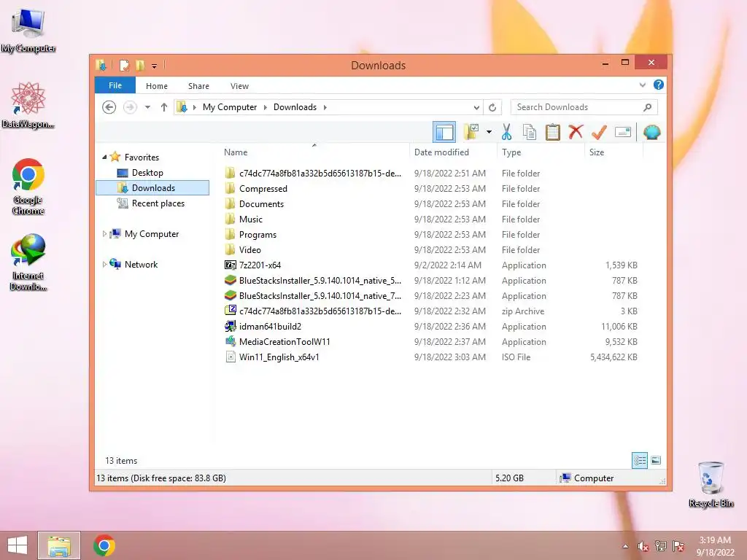Click the red X Delete icon
This screenshot has width=747, height=560.
pyautogui.click(x=576, y=131)
